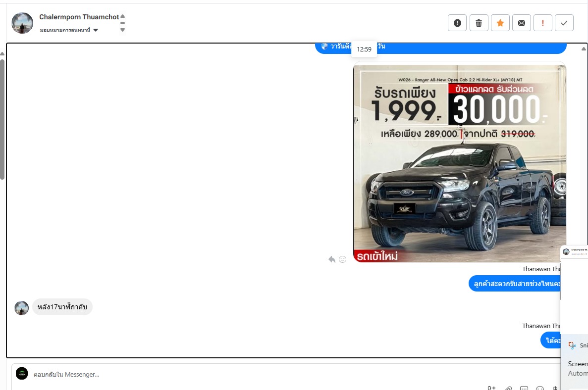Image resolution: width=588 pixels, height=390 pixels.
Task: Click the Snipping Tool notification icon
Action: pyautogui.click(x=572, y=345)
